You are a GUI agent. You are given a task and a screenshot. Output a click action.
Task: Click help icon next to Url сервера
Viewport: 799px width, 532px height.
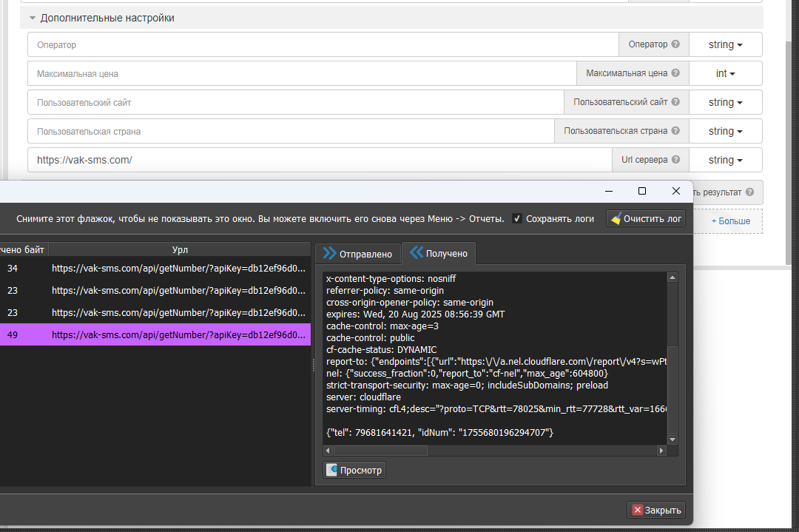pyautogui.click(x=675, y=160)
